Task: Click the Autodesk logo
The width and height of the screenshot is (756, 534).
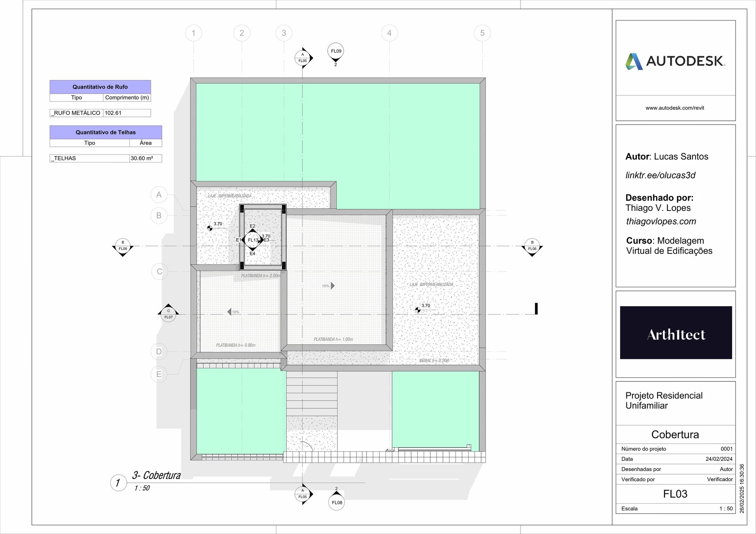Action: click(675, 61)
